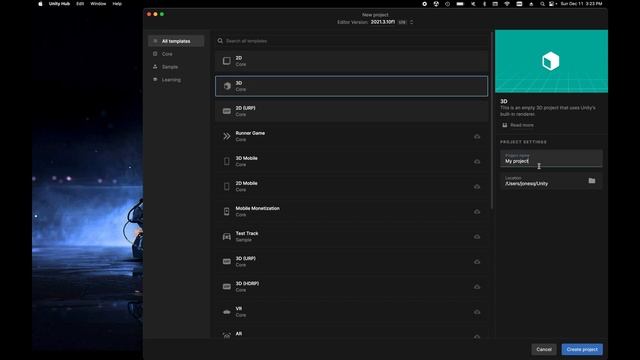Open the Help menu
This screenshot has width=640, height=360.
[117, 4]
